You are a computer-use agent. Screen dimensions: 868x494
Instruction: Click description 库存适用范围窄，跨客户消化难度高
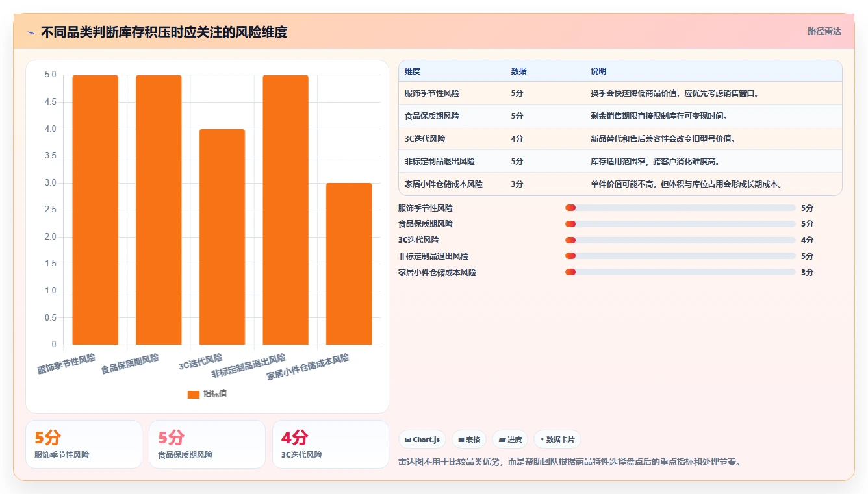[x=655, y=162]
